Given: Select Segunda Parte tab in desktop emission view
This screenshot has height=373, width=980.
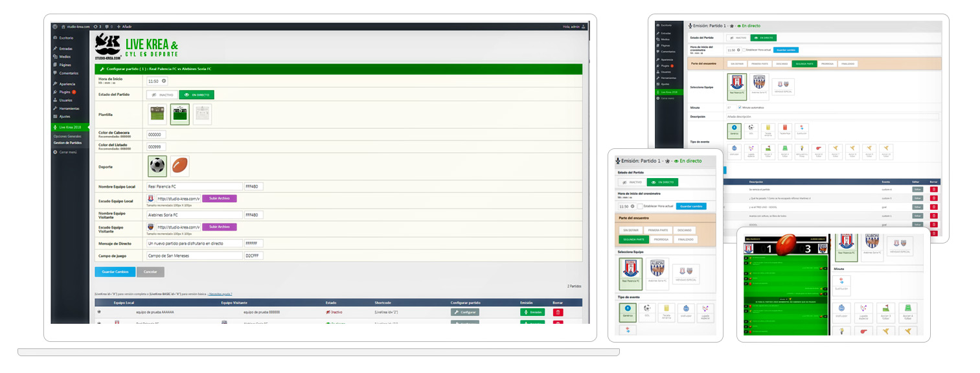Looking at the screenshot, I should pos(803,63).
